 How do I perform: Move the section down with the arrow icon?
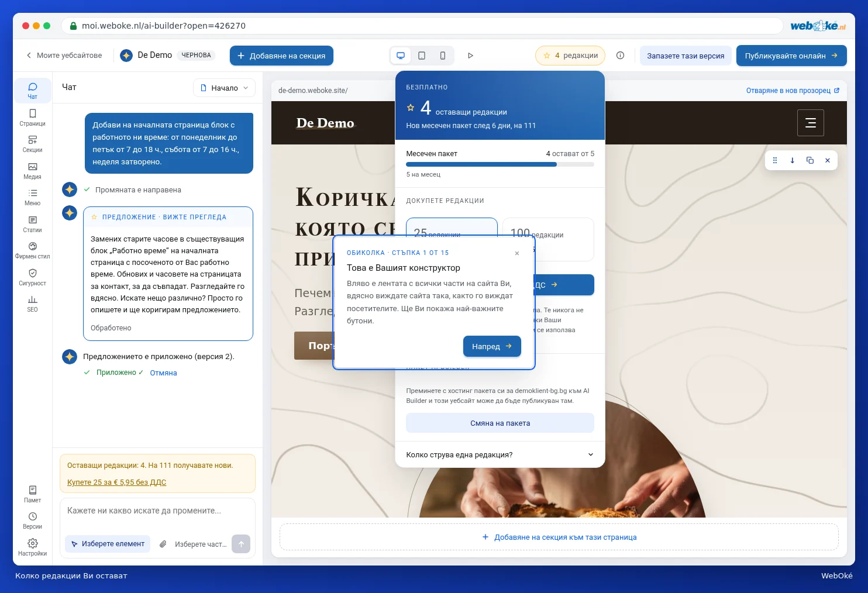(793, 160)
